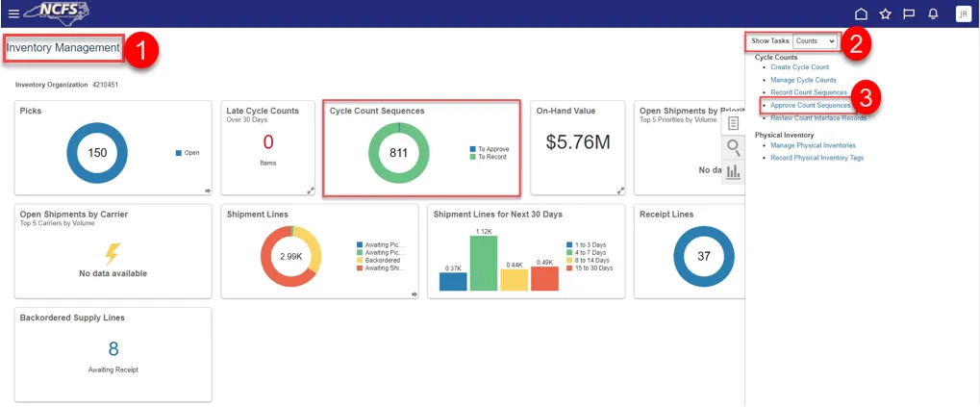980x407 pixels.
Task: Click the Create Cycle Count link
Action: (x=799, y=67)
